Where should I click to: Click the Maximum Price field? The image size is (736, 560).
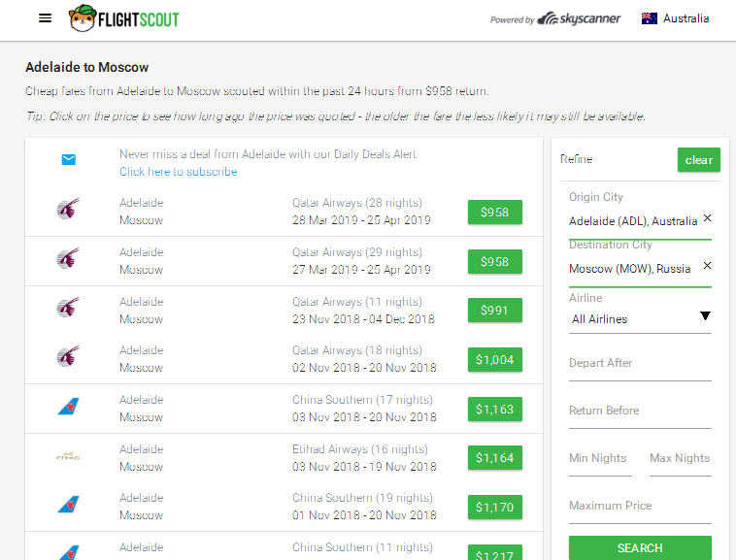pos(640,506)
